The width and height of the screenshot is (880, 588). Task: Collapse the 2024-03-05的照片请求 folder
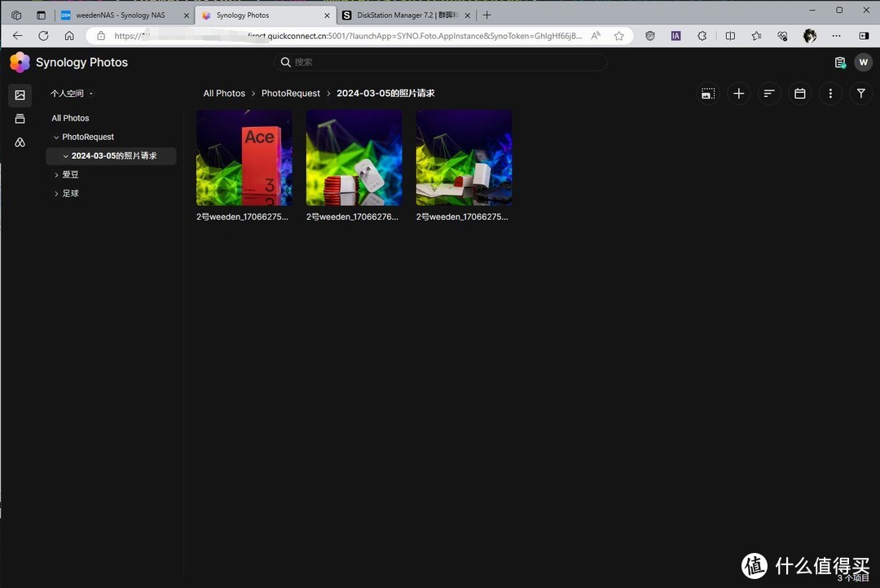(66, 156)
